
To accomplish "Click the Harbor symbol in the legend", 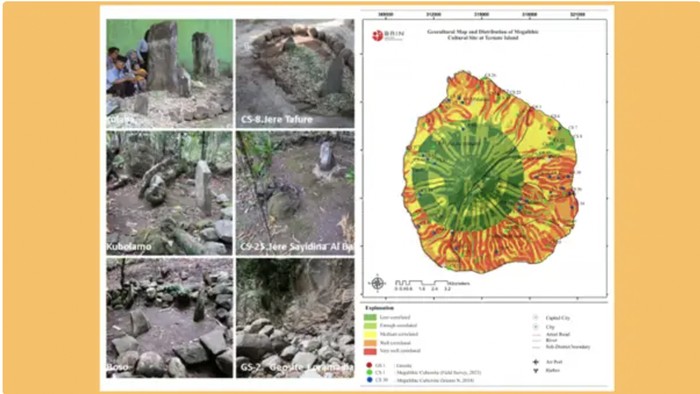I will click(535, 370).
